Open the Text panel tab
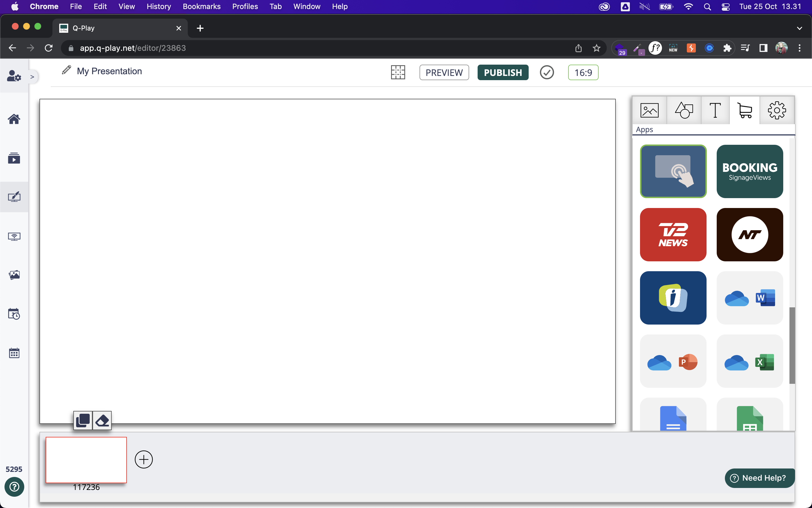The width and height of the screenshot is (812, 508). pos(715,110)
